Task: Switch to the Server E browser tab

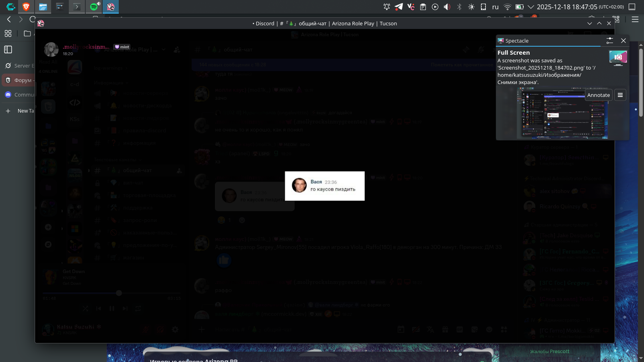Action: [18, 65]
